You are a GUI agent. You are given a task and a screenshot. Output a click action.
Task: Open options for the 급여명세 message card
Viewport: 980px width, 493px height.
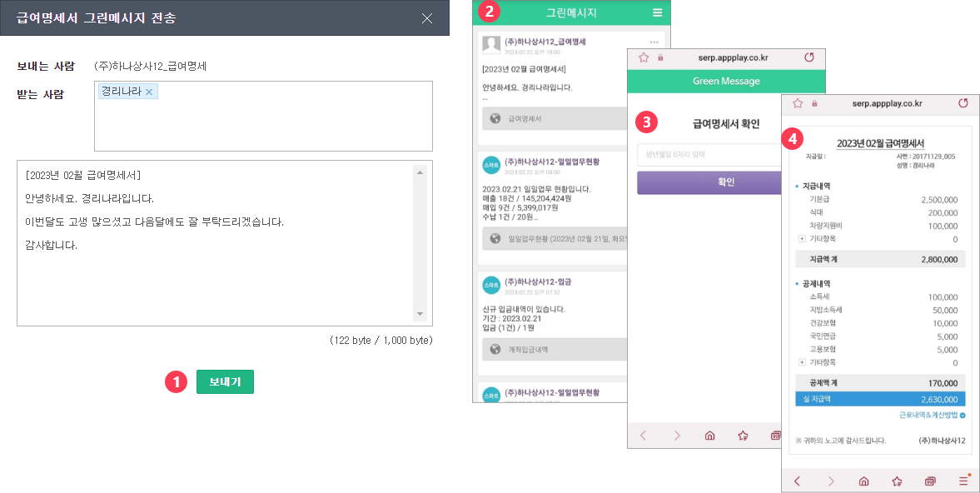[x=654, y=42]
